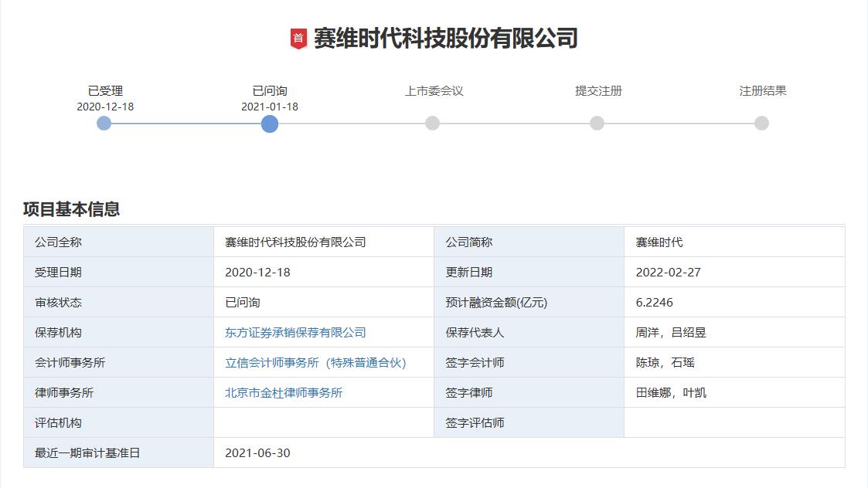
Task: Select the 上市委会议 timeline step dot
Action: (x=432, y=124)
